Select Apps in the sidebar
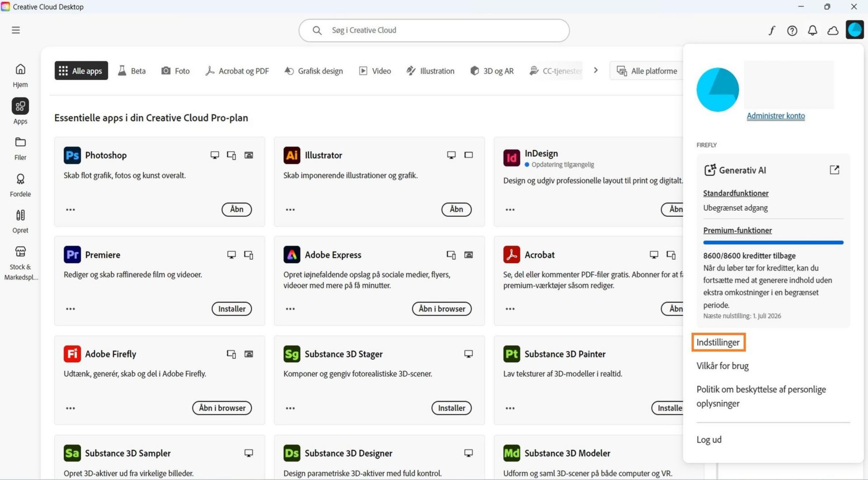 point(20,112)
